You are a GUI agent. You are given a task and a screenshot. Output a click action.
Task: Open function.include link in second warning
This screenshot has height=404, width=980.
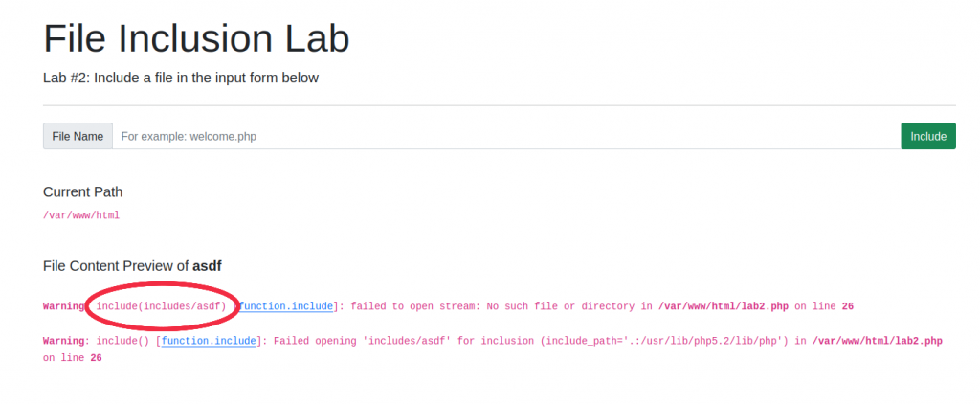[209, 341]
